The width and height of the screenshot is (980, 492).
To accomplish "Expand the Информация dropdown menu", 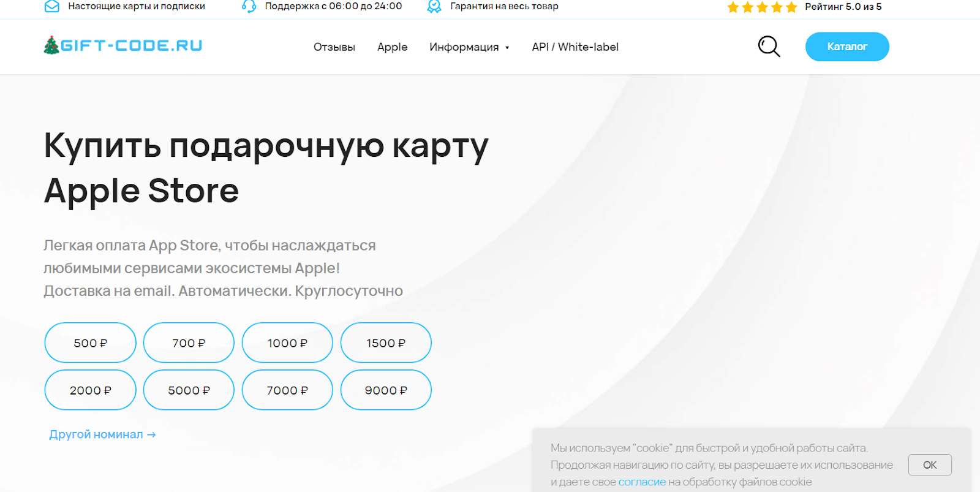I will pos(469,47).
